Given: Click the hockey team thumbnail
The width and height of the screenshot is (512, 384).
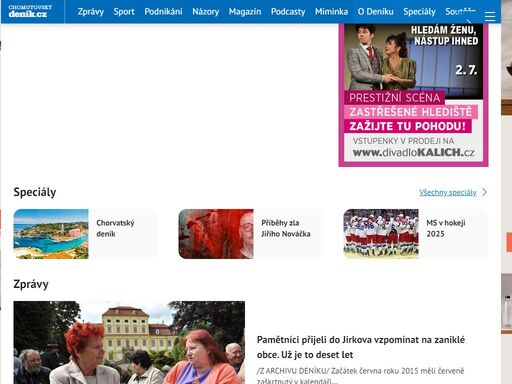Looking at the screenshot, I should click(x=381, y=234).
